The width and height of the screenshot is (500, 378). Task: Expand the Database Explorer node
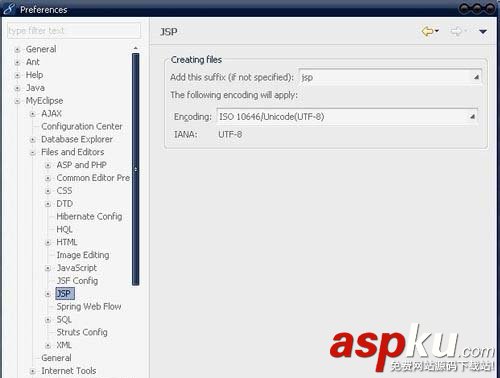tap(33, 140)
